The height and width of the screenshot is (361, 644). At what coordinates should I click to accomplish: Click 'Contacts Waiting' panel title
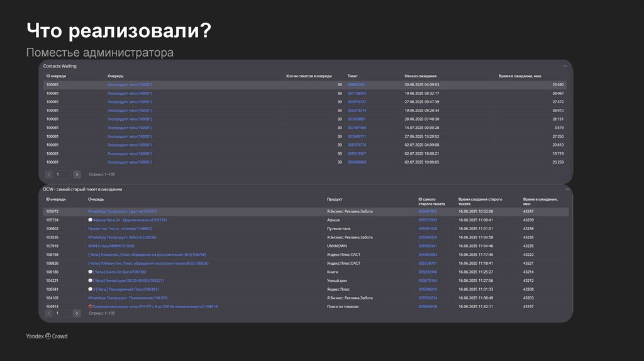tap(60, 66)
